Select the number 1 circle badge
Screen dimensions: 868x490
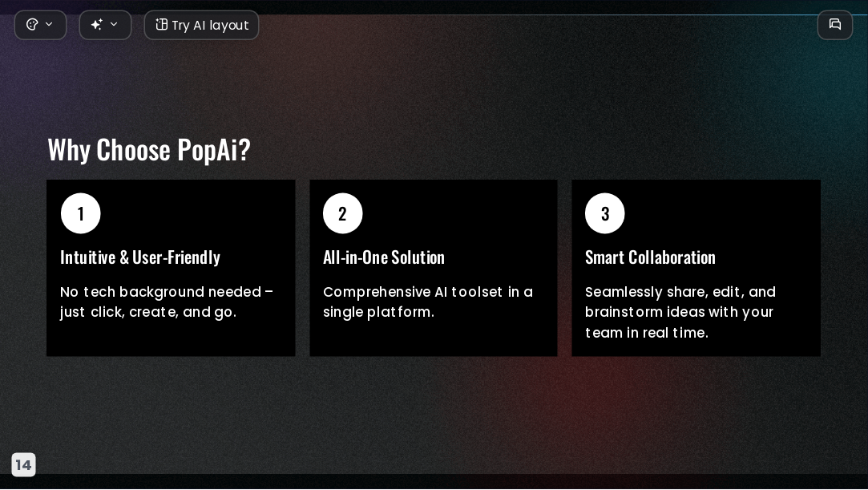(81, 213)
